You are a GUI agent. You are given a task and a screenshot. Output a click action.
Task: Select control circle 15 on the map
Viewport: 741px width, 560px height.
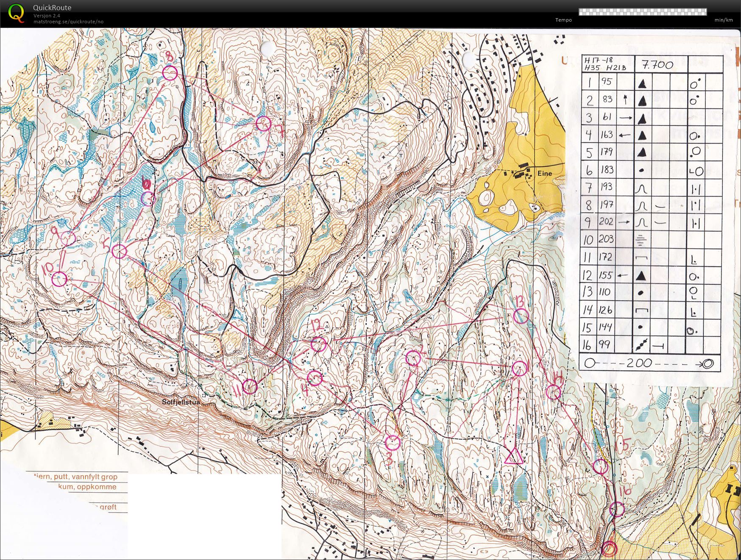(x=600, y=466)
